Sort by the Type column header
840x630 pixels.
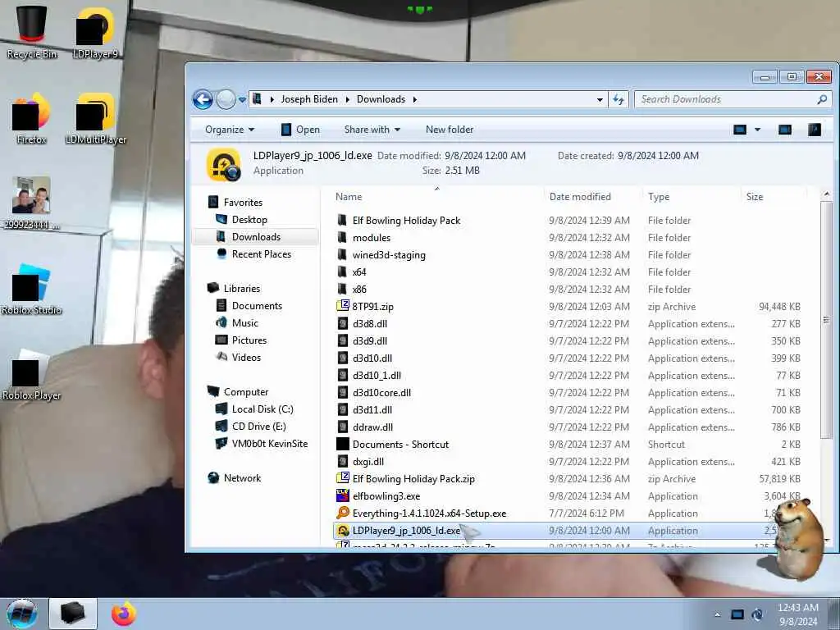pos(692,197)
